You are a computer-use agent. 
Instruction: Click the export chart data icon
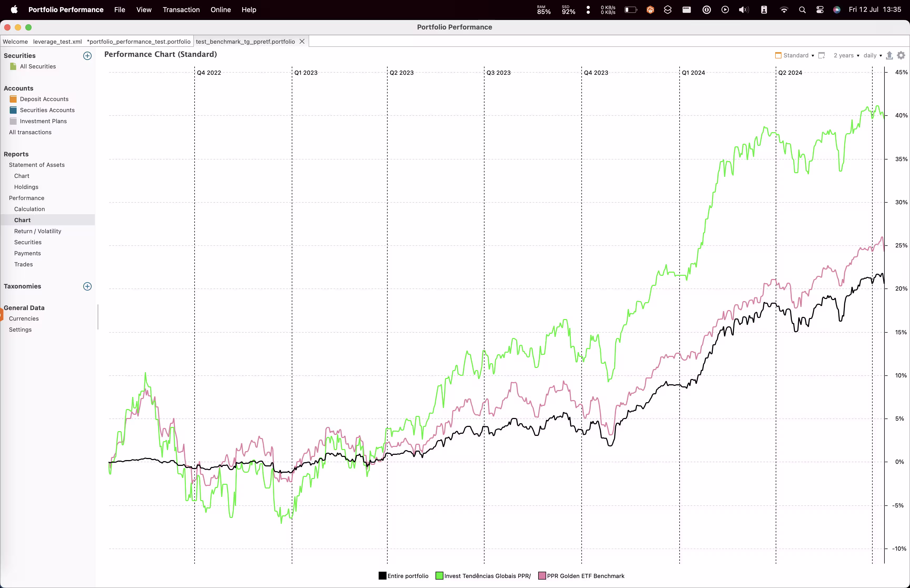pos(889,55)
